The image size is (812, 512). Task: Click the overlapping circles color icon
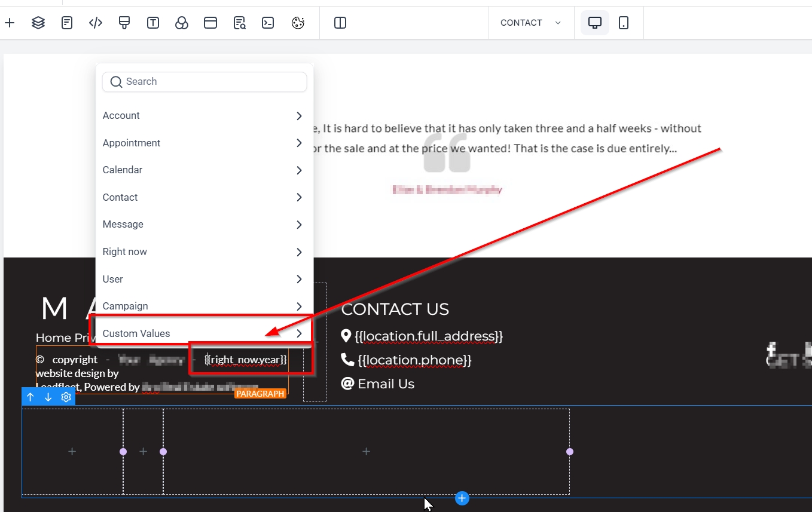[x=182, y=23]
